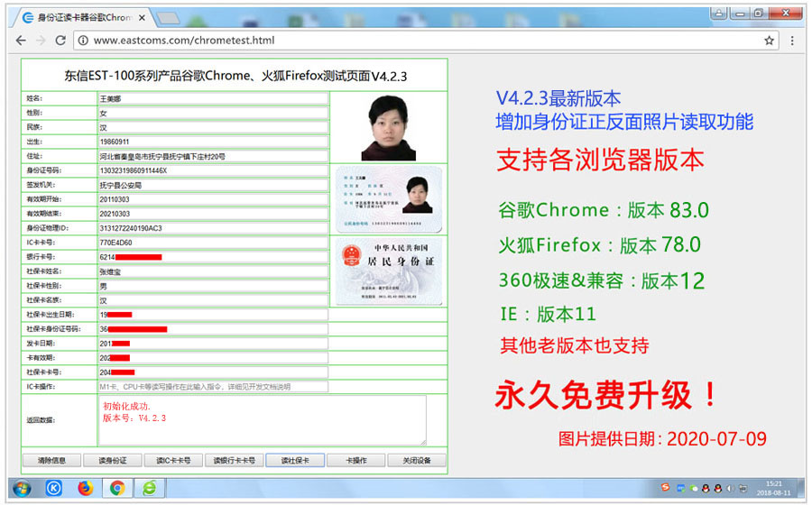
Task: Select the 身份证物理ID field
Action: point(213,228)
